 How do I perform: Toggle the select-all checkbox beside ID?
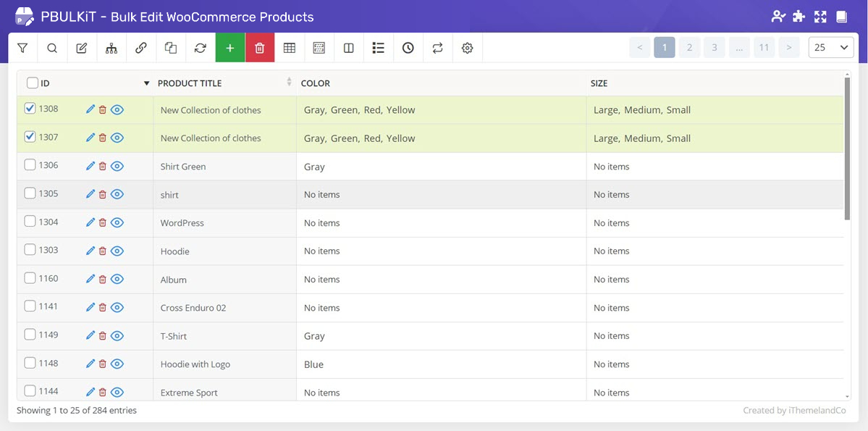(32, 83)
